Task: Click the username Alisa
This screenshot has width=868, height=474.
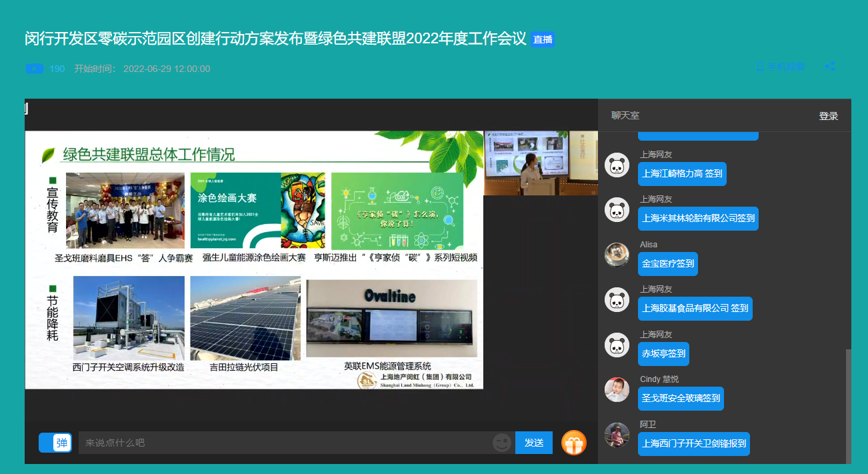Action: point(649,245)
